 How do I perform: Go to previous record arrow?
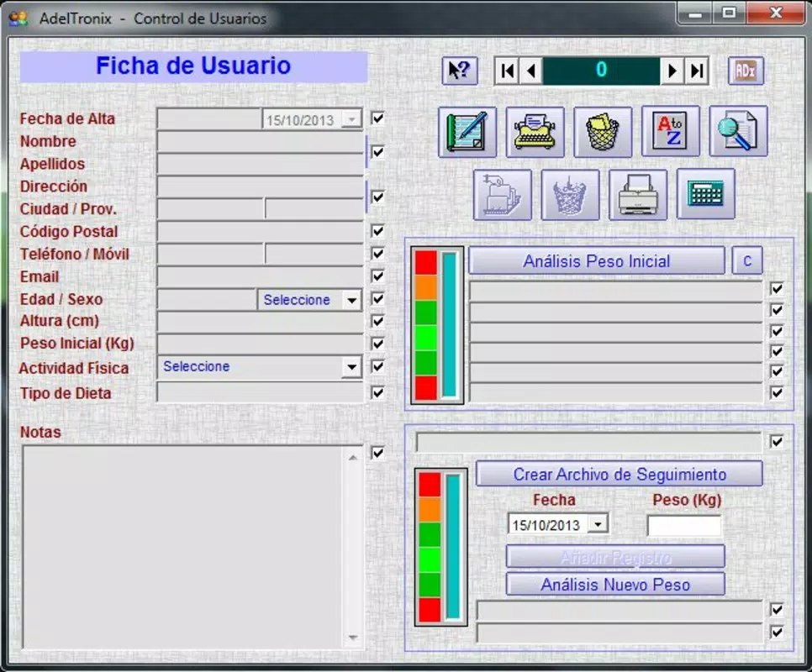530,71
